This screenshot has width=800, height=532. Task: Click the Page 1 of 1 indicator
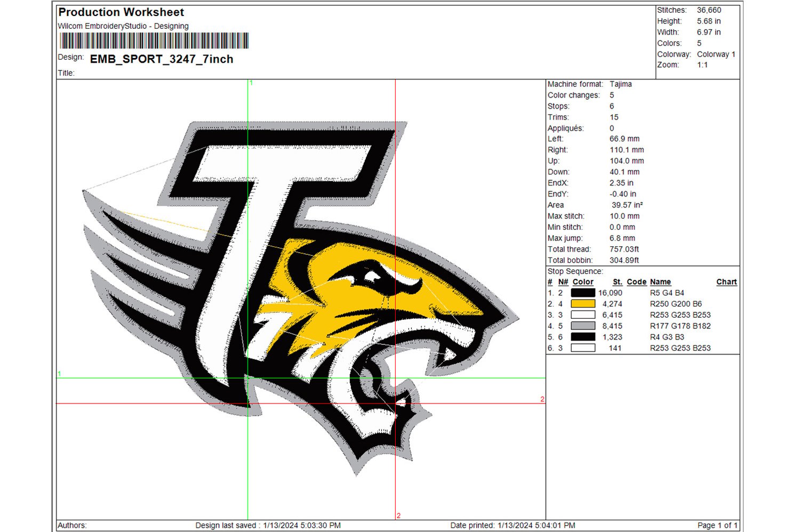(717, 526)
